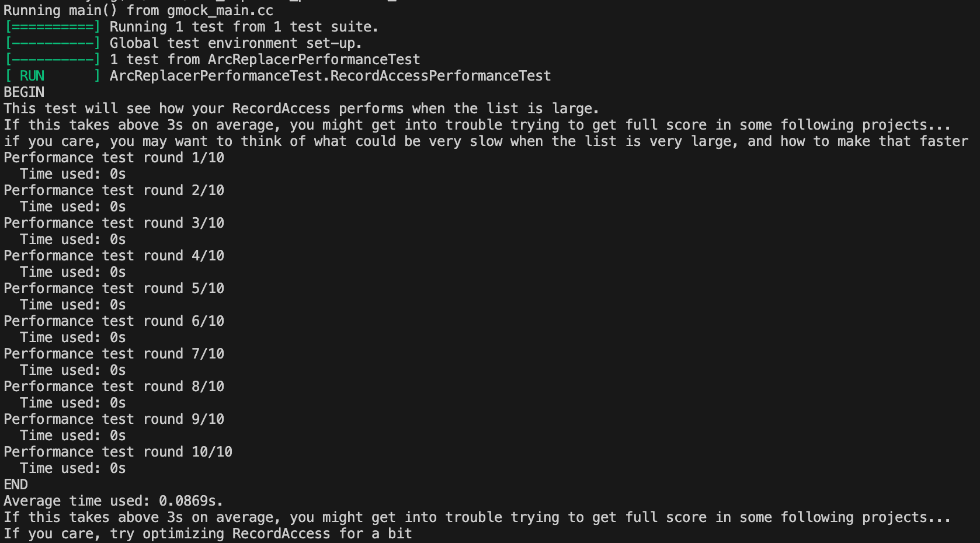The image size is (980, 543).
Task: Click "If you care, try optimizing RecordAccess" line
Action: tap(208, 534)
